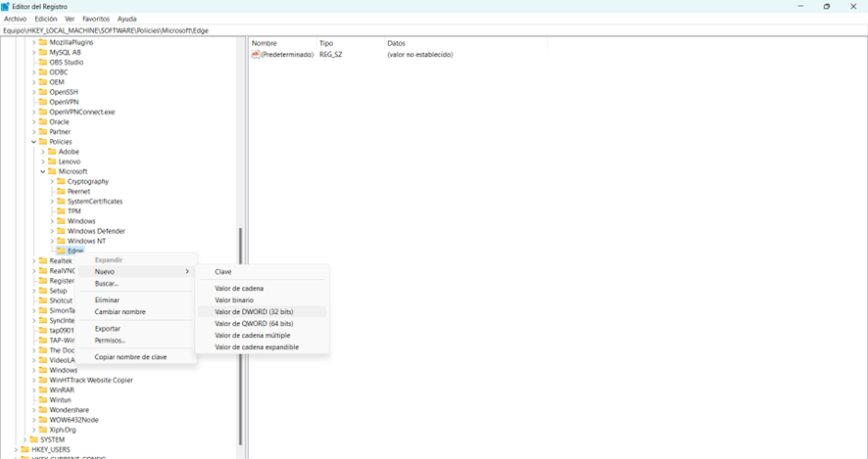868x459 pixels.
Task: Click the TPM folder icon
Action: pyautogui.click(x=61, y=211)
